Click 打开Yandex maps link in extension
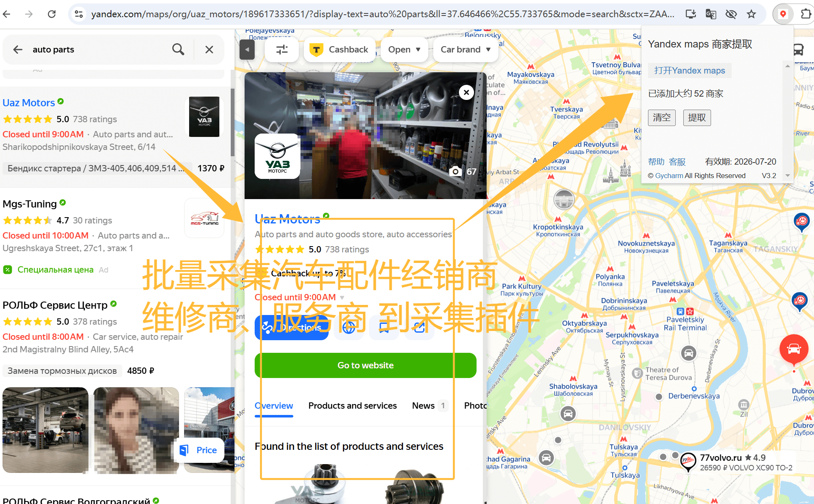 click(690, 71)
